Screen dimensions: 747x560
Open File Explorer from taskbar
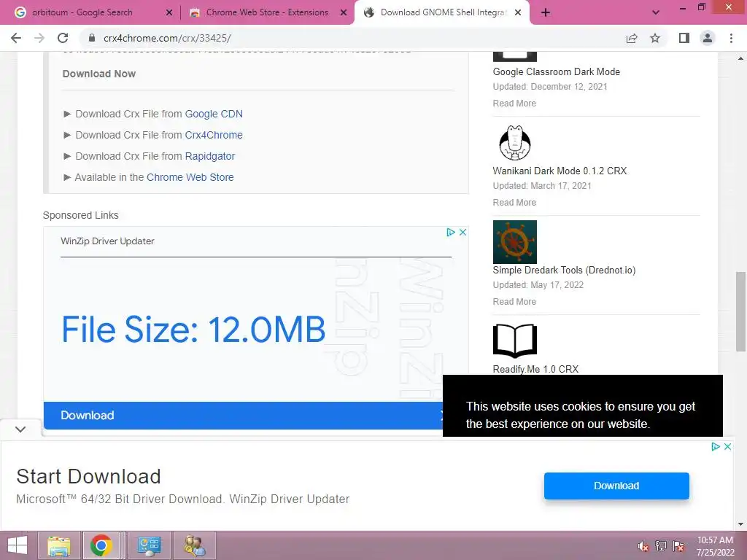(x=59, y=545)
